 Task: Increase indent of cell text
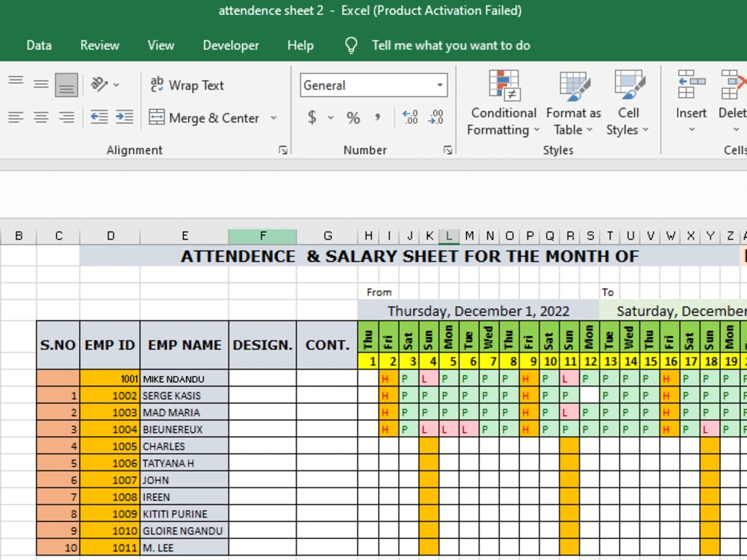(x=125, y=117)
